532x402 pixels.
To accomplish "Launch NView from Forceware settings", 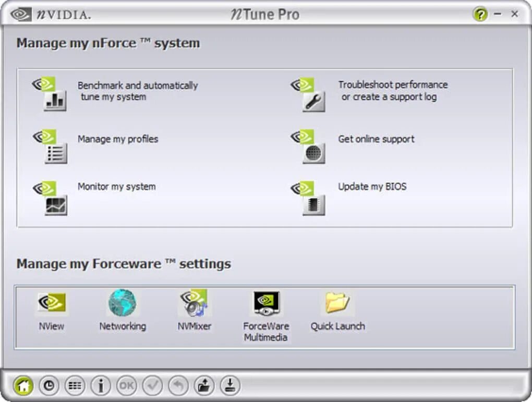I will [52, 302].
